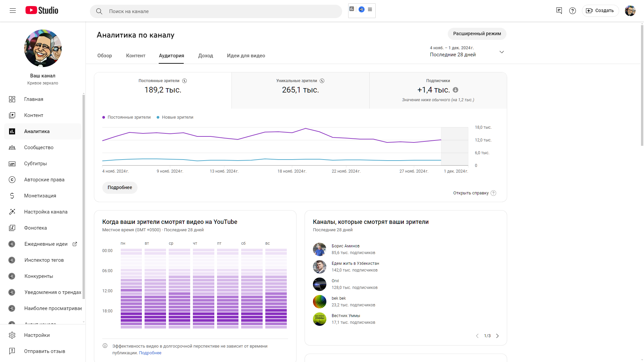Image resolution: width=644 pixels, height=362 pixels.
Task: Go to previous page of watched channels
Action: [x=477, y=336]
